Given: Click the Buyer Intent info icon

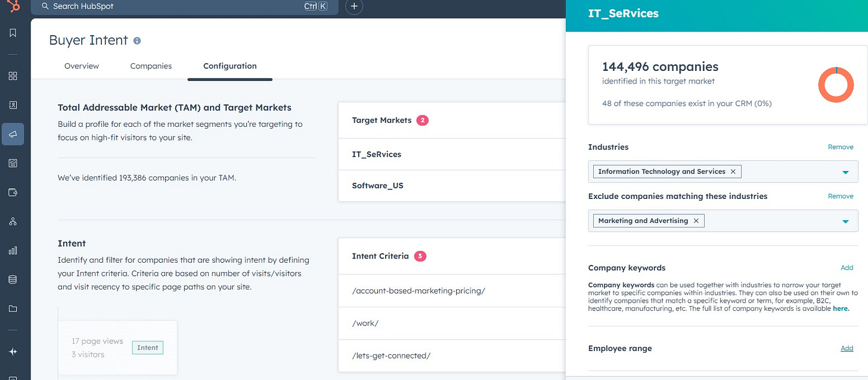Looking at the screenshot, I should tap(137, 41).
